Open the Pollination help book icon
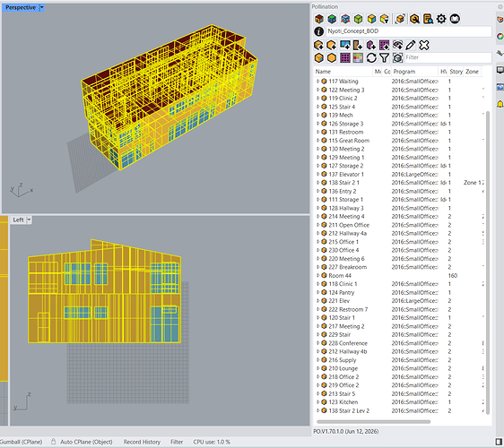The height and width of the screenshot is (448, 504). (x=455, y=19)
